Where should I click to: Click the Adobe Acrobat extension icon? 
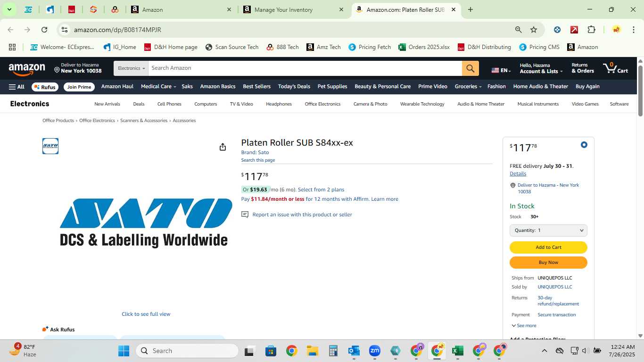coord(574,30)
